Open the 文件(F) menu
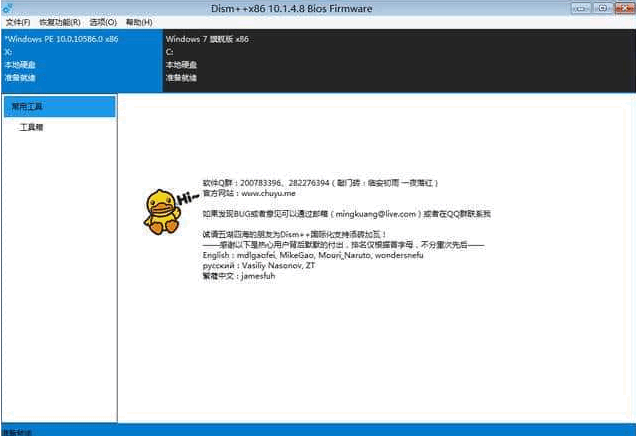The image size is (636, 436). tap(18, 22)
